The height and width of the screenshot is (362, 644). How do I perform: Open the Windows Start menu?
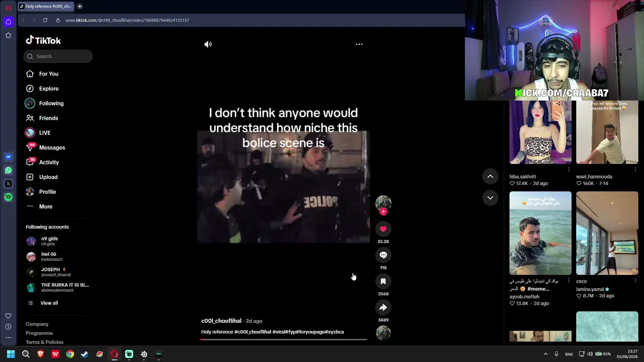click(11, 354)
